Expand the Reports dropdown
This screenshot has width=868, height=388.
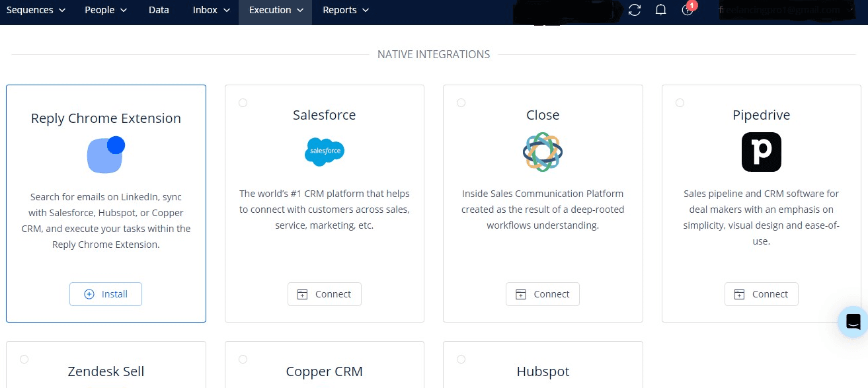click(345, 10)
